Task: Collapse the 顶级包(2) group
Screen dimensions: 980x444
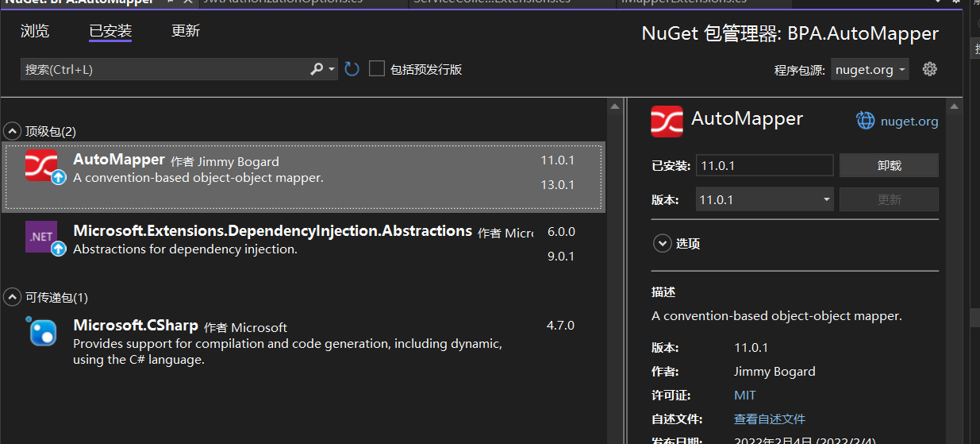Action: [13, 131]
